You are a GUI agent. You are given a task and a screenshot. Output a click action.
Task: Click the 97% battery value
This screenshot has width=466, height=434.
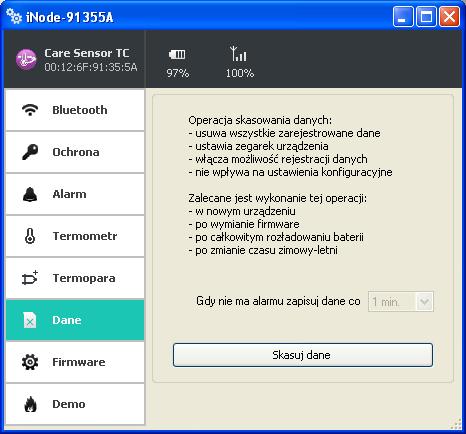tap(178, 73)
